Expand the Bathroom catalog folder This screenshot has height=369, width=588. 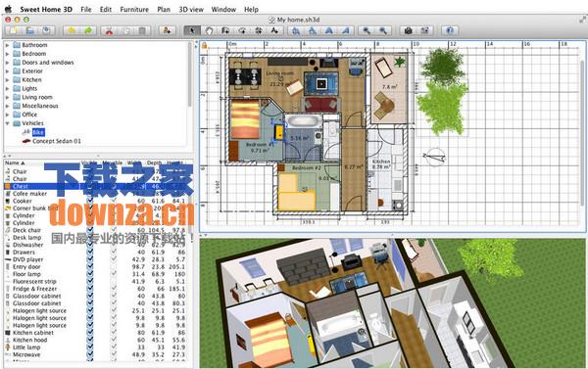coord(7,45)
